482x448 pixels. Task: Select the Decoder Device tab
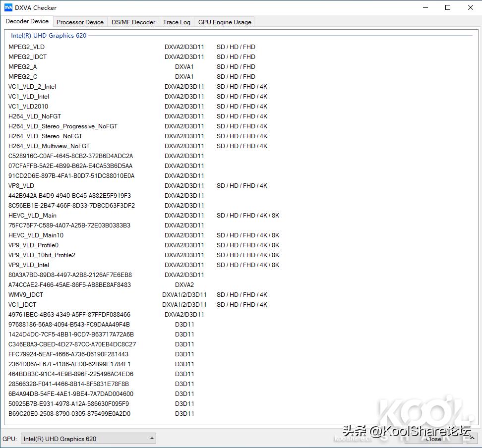click(x=27, y=21)
